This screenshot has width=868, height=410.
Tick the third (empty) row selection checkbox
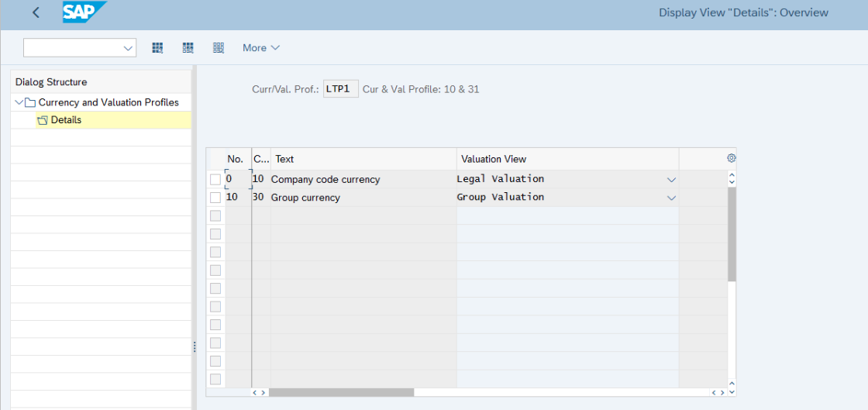click(215, 216)
